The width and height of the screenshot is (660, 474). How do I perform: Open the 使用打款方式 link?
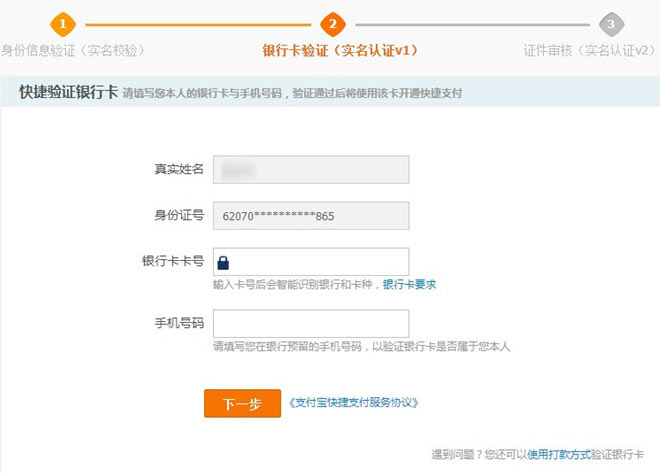tap(559, 453)
